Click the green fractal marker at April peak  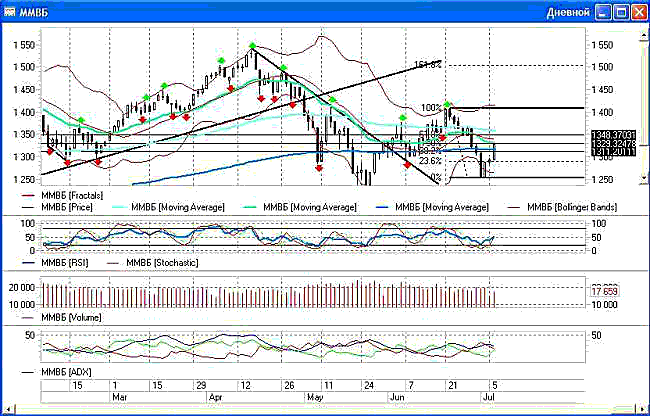click(252, 46)
